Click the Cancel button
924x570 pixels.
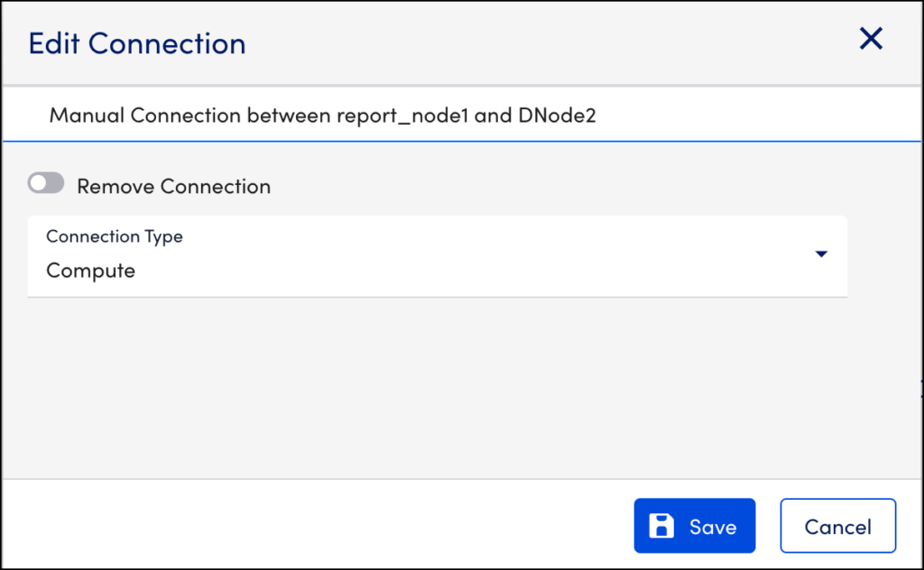tap(837, 527)
